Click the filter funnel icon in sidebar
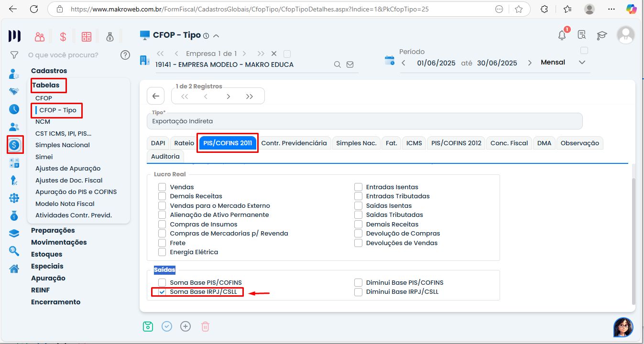 pos(14,55)
